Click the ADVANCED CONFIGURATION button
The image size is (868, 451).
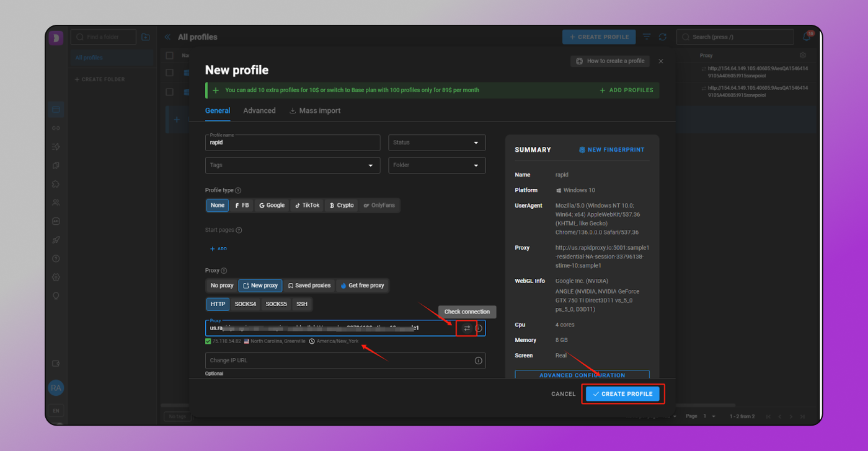(x=582, y=375)
